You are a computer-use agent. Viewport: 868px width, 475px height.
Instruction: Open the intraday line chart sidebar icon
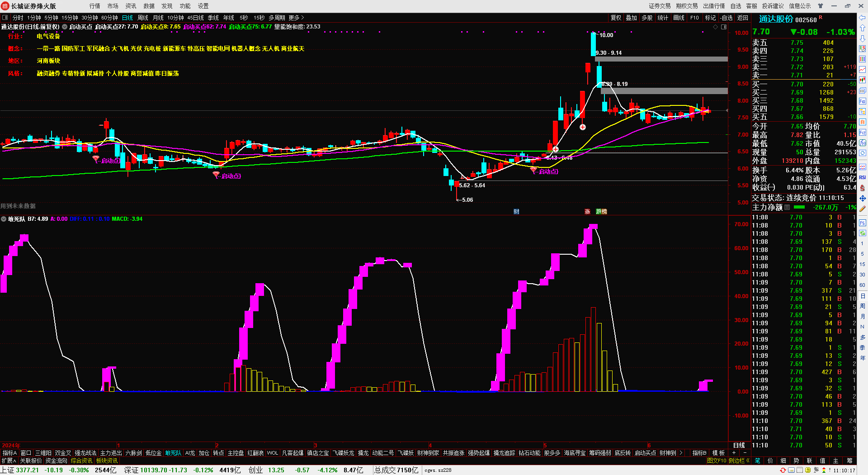(863, 69)
